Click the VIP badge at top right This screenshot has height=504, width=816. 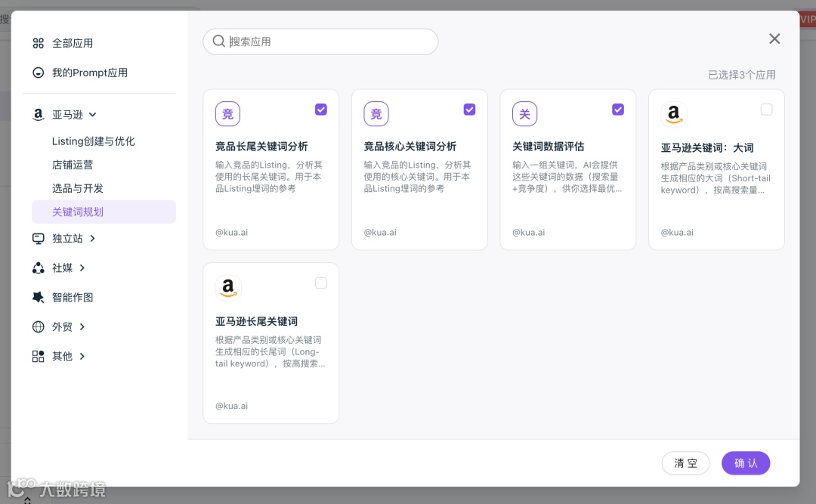tap(808, 20)
